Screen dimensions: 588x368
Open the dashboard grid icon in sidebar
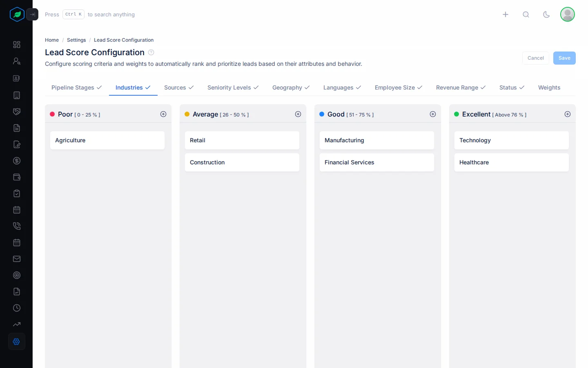(x=17, y=45)
